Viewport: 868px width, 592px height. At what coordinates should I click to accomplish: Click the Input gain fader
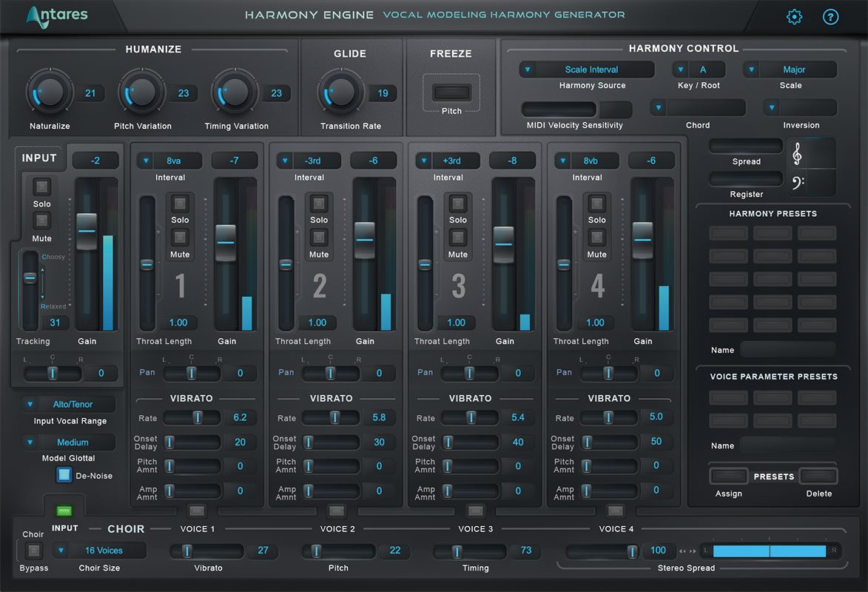[87, 231]
